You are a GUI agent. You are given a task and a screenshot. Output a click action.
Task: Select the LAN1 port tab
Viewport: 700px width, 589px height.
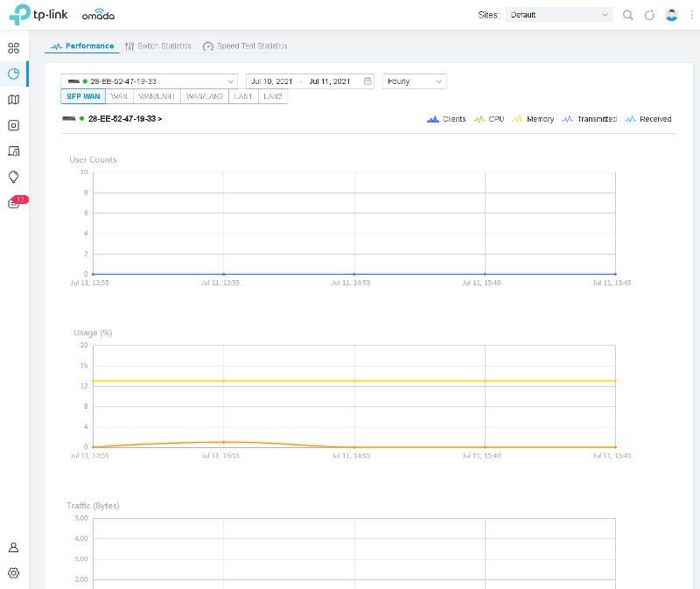(x=243, y=96)
